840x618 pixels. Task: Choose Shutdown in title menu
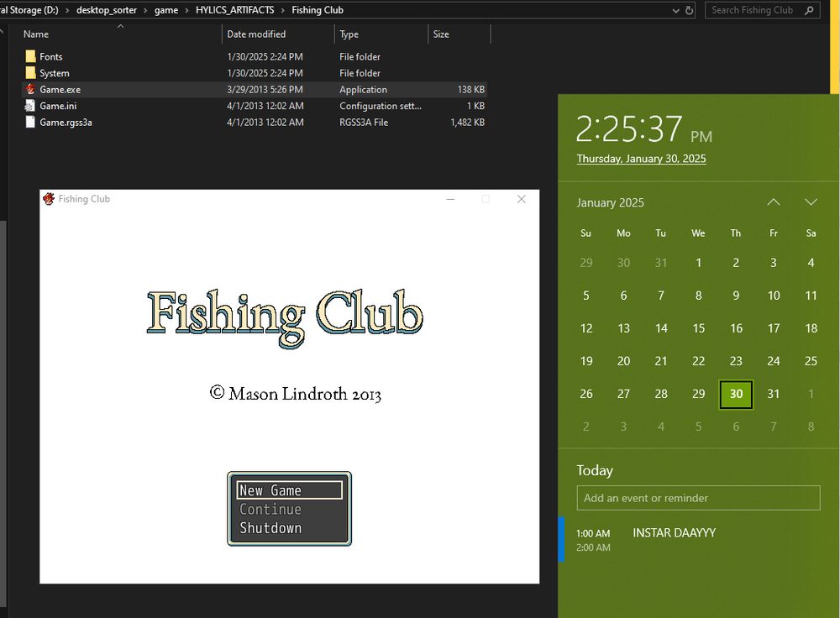270,528
